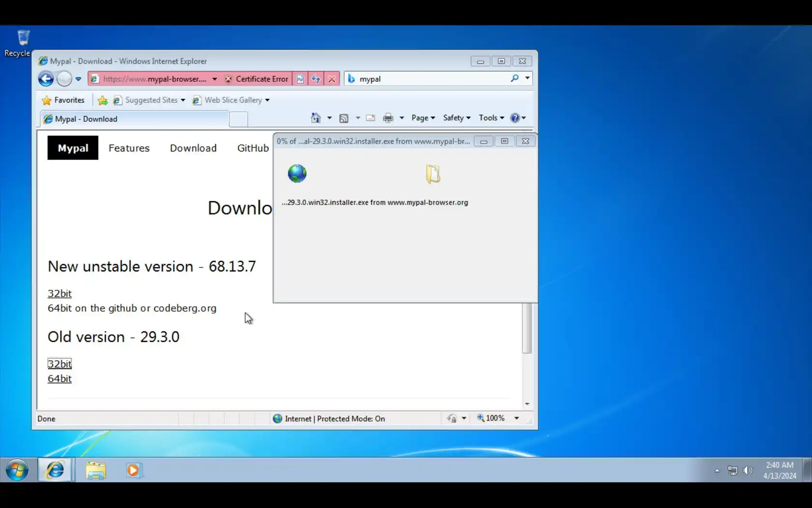Click the '64bit on the github or codeberg.org' text
Viewport: 812px width, 508px height.
(132, 308)
